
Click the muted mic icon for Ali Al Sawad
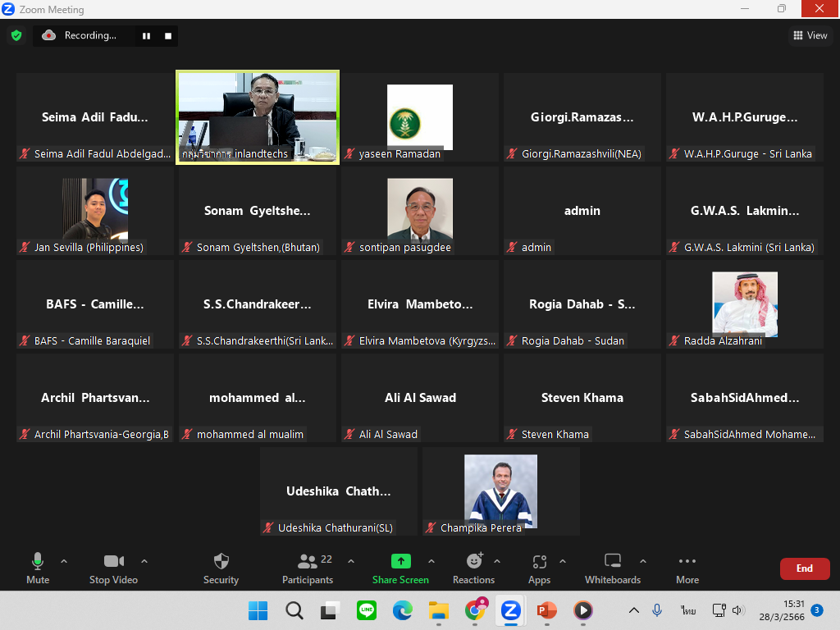pos(349,434)
